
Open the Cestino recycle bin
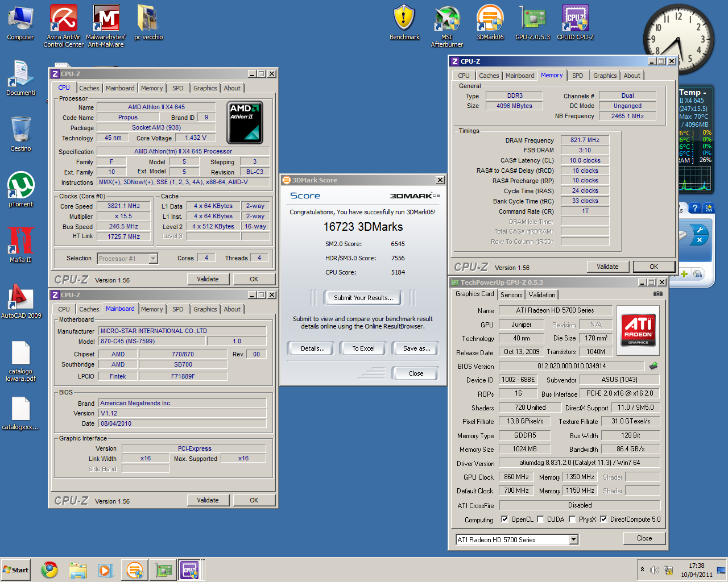(x=20, y=134)
